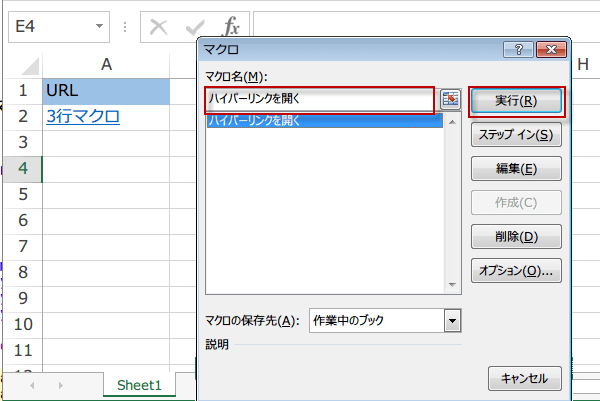
Task: Click the formula bar confirm checkmark icon
Action: pyautogui.click(x=195, y=28)
